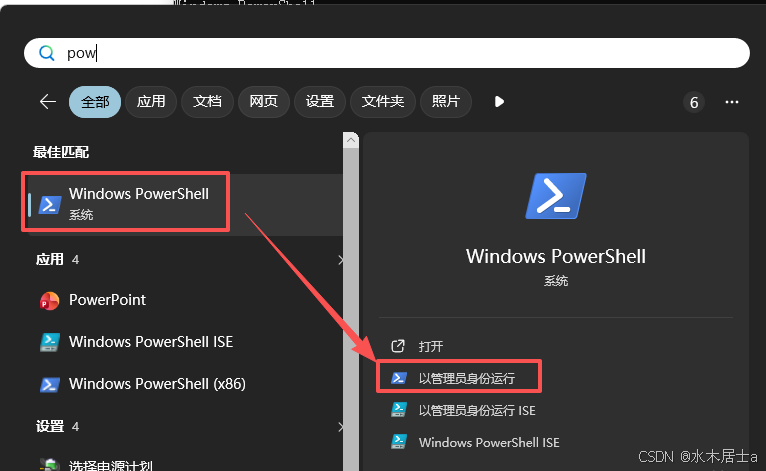Click the Windows PowerShell ISE list icon
The image size is (766, 471).
coord(49,343)
